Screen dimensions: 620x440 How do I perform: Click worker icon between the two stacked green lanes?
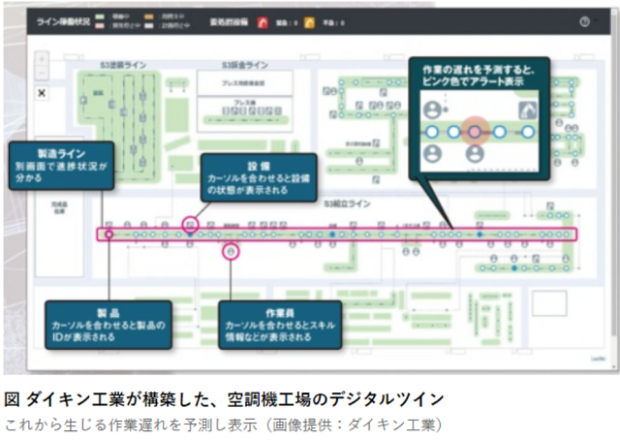coord(359,161)
